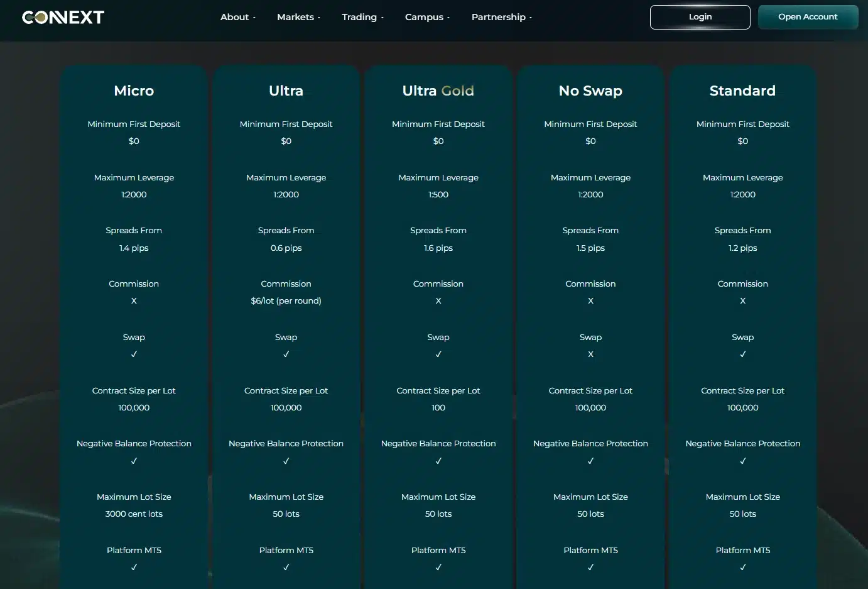Image resolution: width=868 pixels, height=589 pixels.
Task: Click the Connext logo in header
Action: [63, 18]
